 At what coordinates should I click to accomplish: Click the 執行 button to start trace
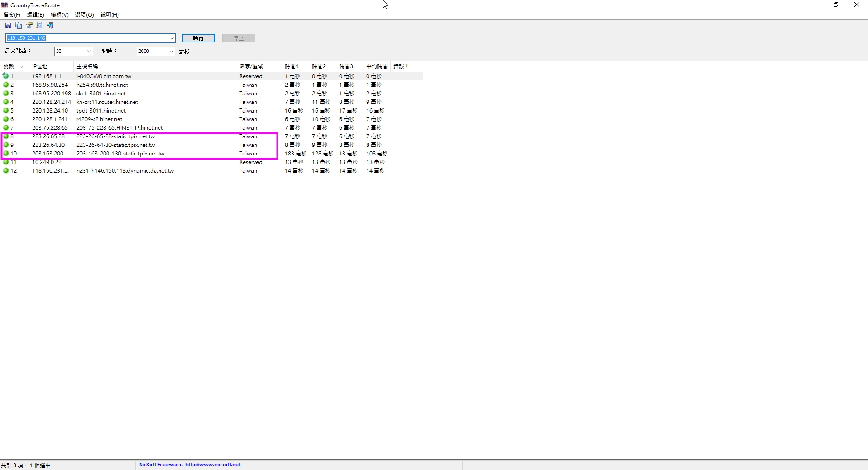[x=198, y=38]
